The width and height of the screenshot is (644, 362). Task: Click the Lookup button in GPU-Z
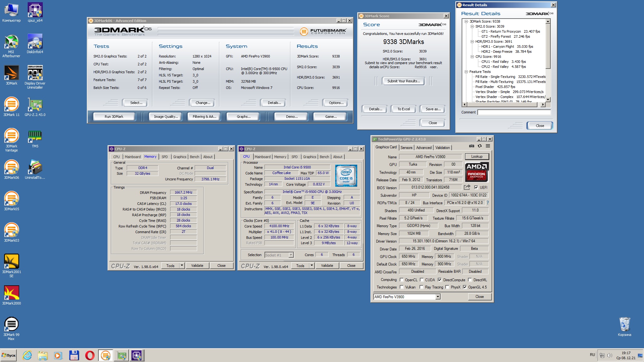[x=476, y=156]
